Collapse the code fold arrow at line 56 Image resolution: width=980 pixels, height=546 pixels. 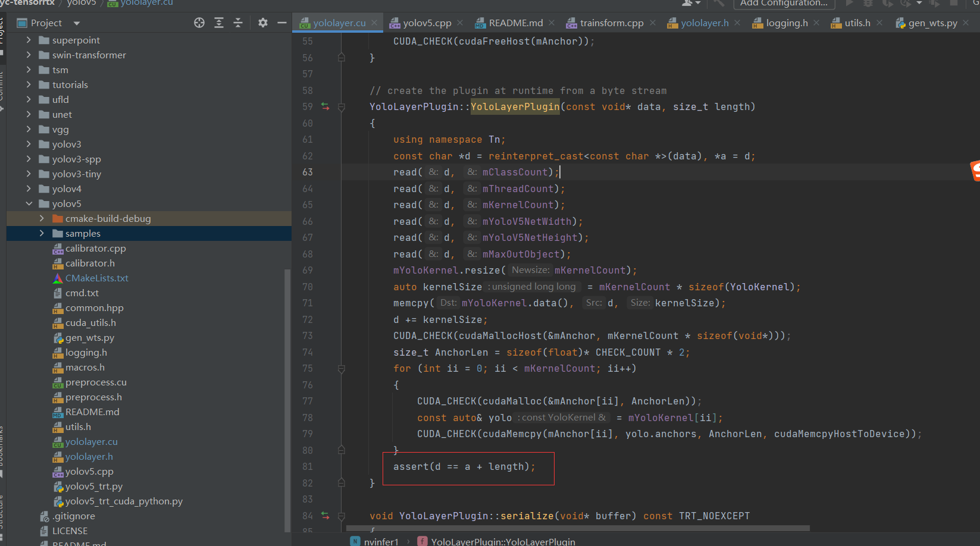(x=341, y=58)
